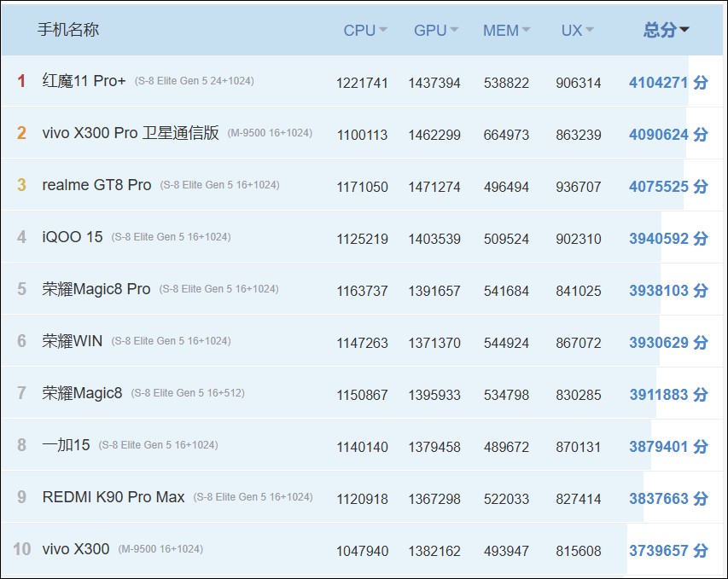Open the 红魔11 Pro+ phone entry

coord(84,81)
